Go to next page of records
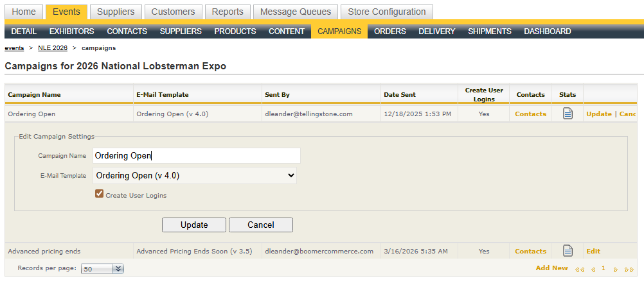 pyautogui.click(x=616, y=270)
